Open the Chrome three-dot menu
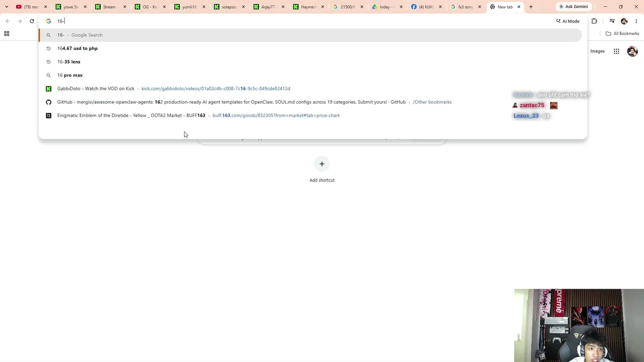644x362 pixels. point(636,21)
